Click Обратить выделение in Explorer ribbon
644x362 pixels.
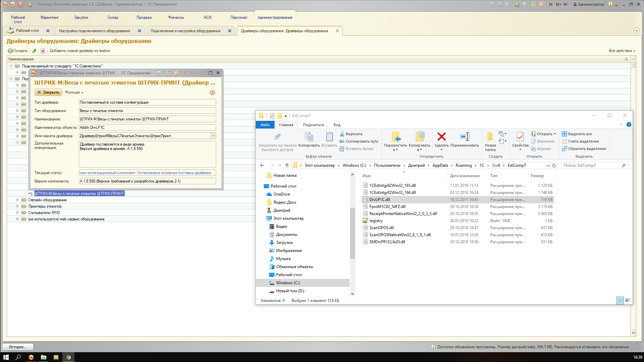[x=584, y=149]
